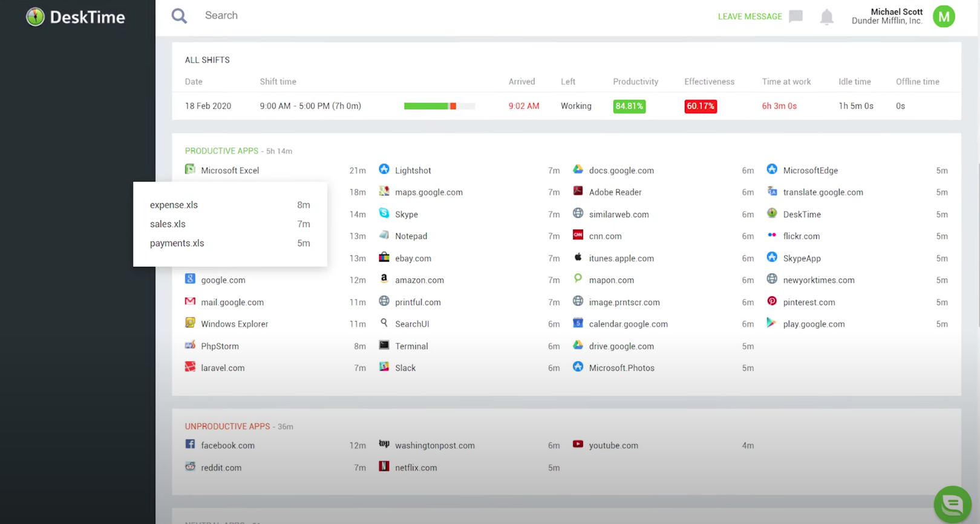Click the DeskTime logo
The image size is (980, 524).
click(76, 17)
